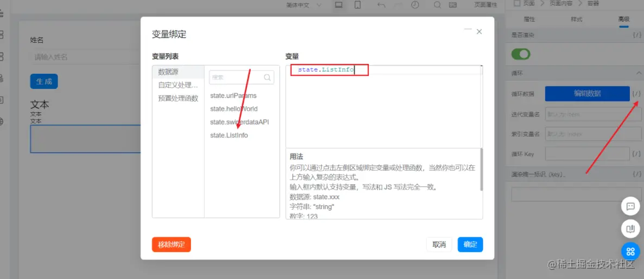Click the 请输入姓名 input on canvas
Viewport: 644px width, 279px height.
point(85,57)
